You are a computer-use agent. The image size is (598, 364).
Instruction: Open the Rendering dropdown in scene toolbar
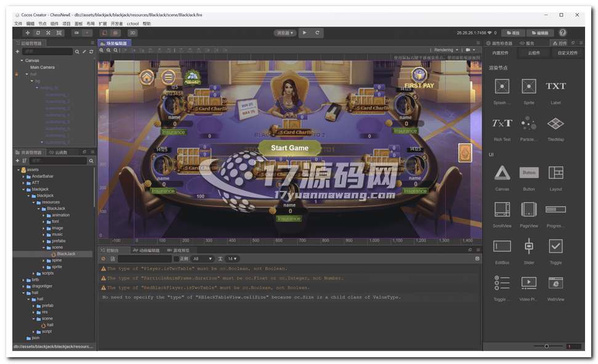pos(446,50)
